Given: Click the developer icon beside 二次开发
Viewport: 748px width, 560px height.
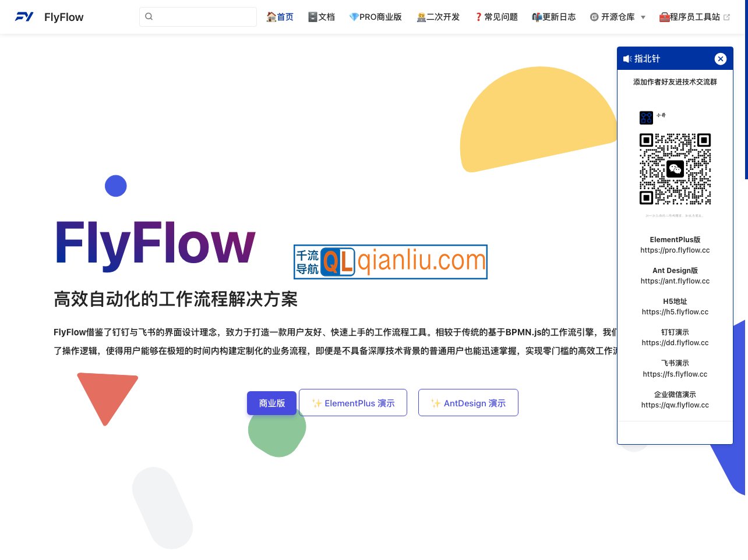Looking at the screenshot, I should click(x=421, y=17).
